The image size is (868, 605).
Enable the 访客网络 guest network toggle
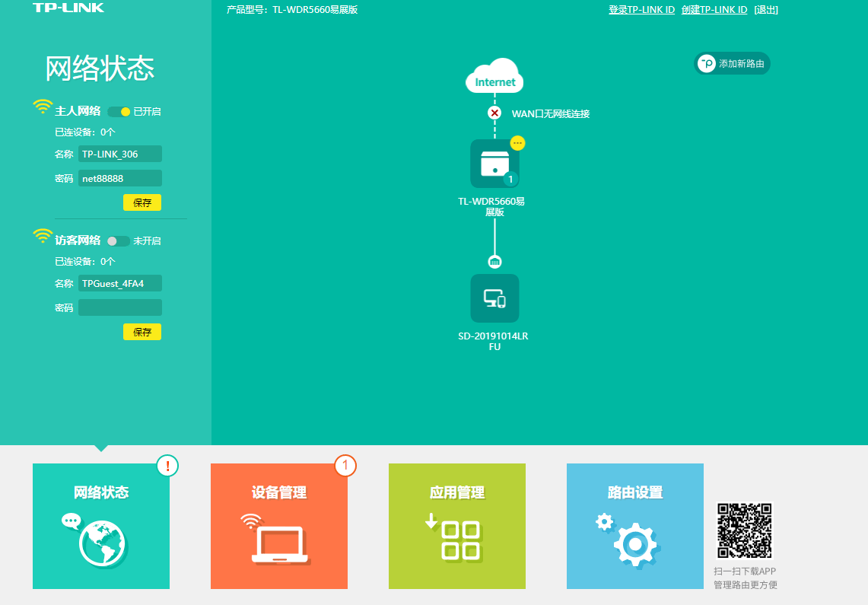click(x=118, y=241)
